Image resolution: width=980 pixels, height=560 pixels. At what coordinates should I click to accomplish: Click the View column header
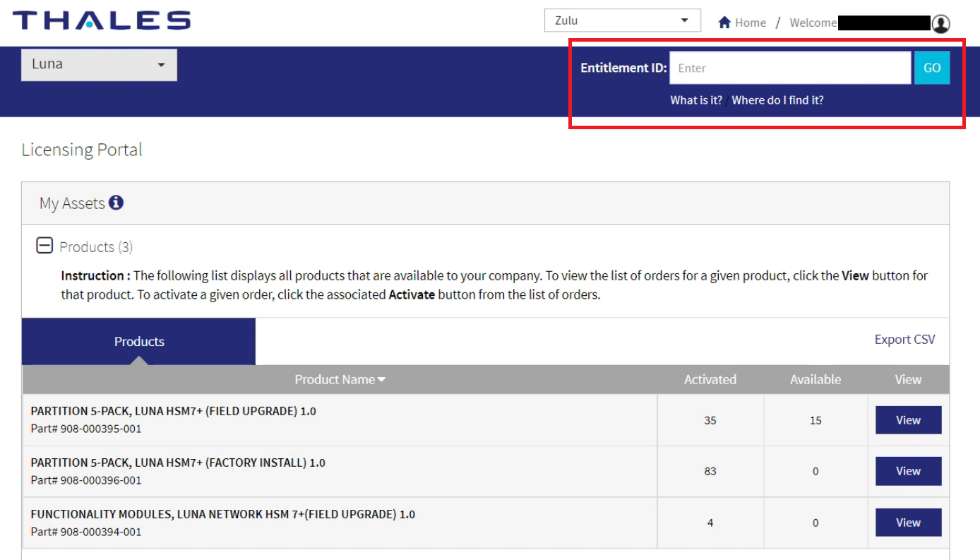click(908, 379)
